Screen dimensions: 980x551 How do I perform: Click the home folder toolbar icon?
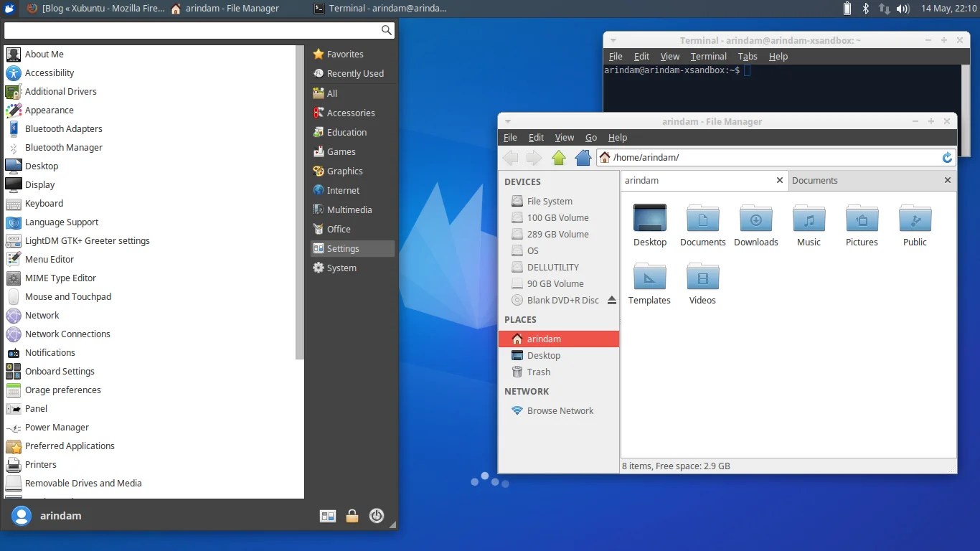(x=583, y=158)
